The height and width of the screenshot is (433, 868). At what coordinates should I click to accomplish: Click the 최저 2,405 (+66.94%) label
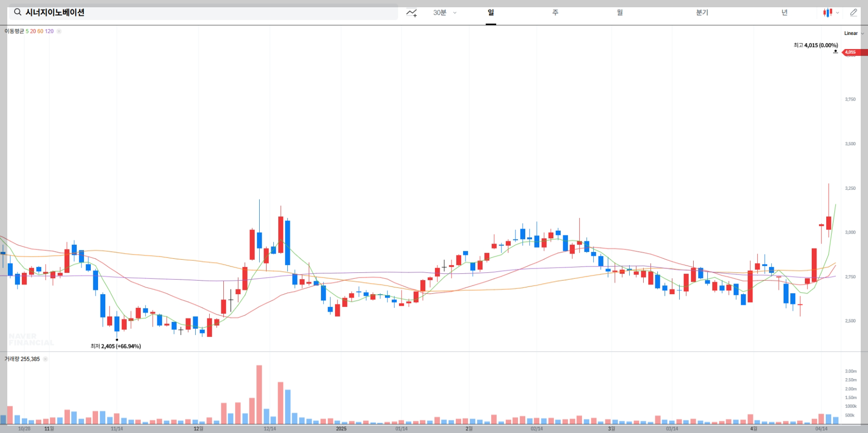[x=116, y=346]
